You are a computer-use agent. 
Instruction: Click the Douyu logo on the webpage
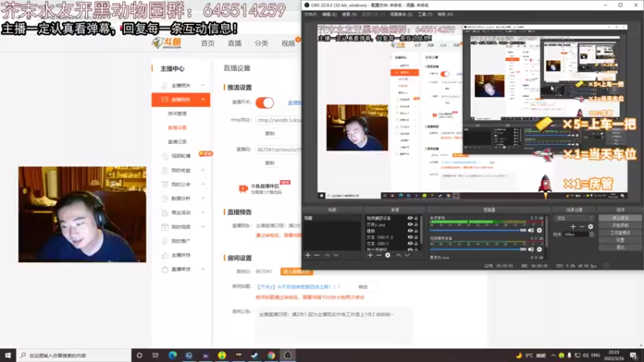(x=167, y=43)
